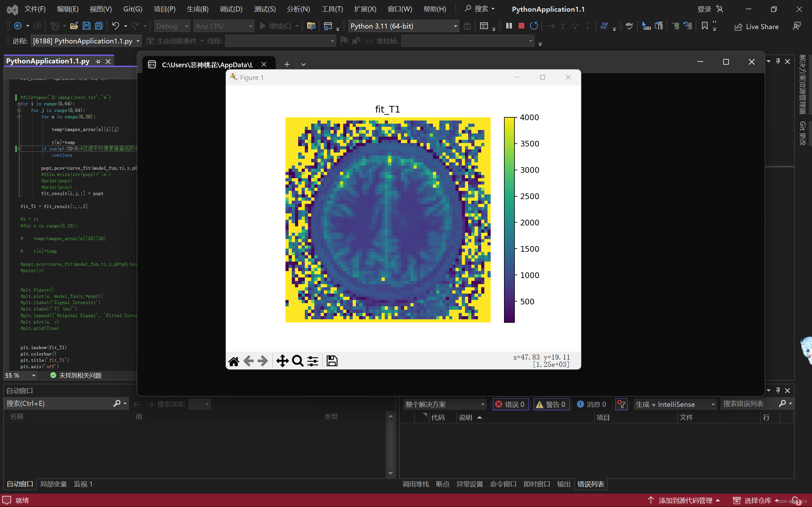This screenshot has height=507, width=812.
Task: Switch to the 局部变量 tab
Action: [53, 484]
